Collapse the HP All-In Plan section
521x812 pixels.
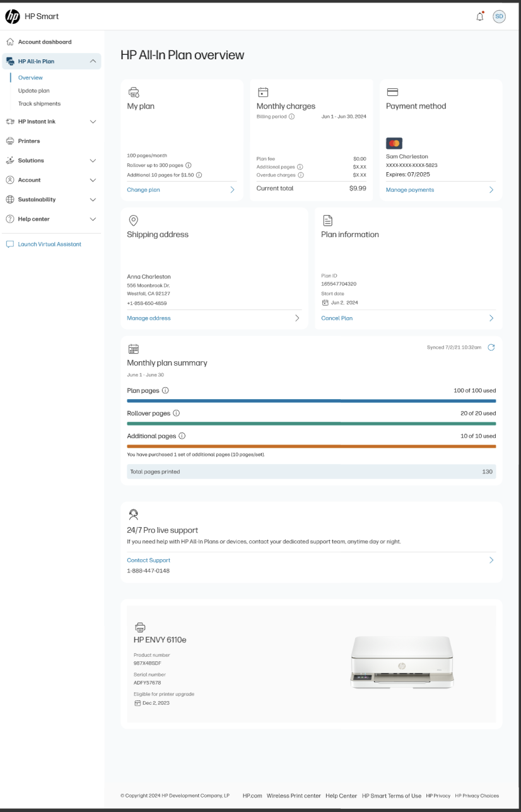point(93,61)
